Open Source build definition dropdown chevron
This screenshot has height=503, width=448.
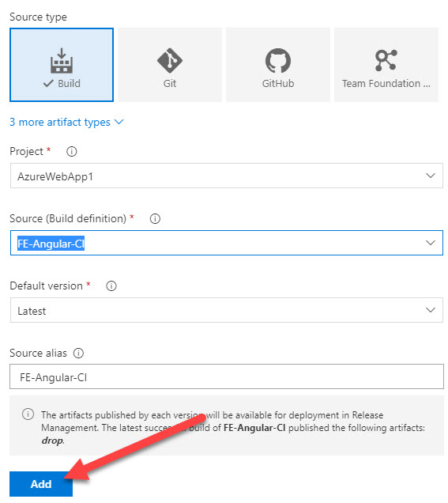click(x=431, y=243)
